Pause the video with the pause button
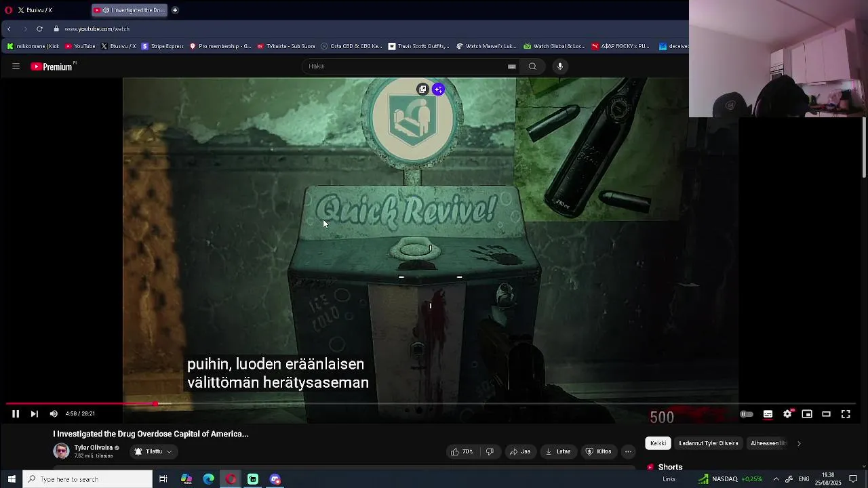Screen dimensions: 868x488 pyautogui.click(x=15, y=414)
